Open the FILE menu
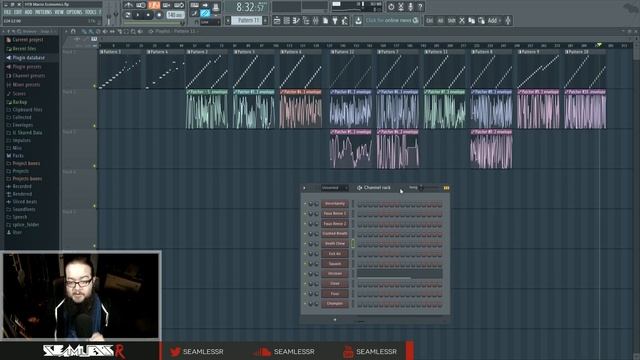This screenshot has width=640, height=360. (x=7, y=13)
